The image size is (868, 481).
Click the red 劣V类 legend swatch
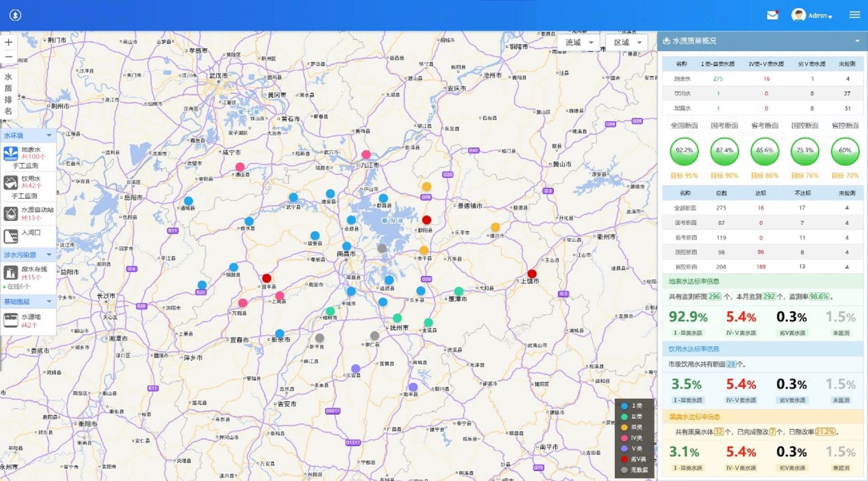(624, 459)
